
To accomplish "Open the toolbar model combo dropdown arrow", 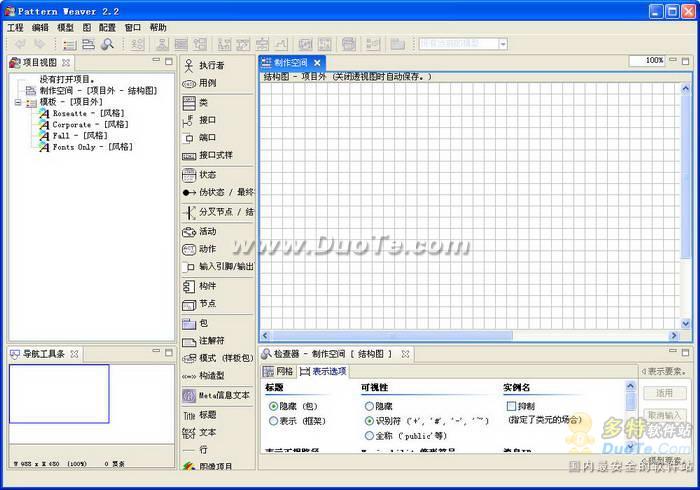I will tap(503, 44).
